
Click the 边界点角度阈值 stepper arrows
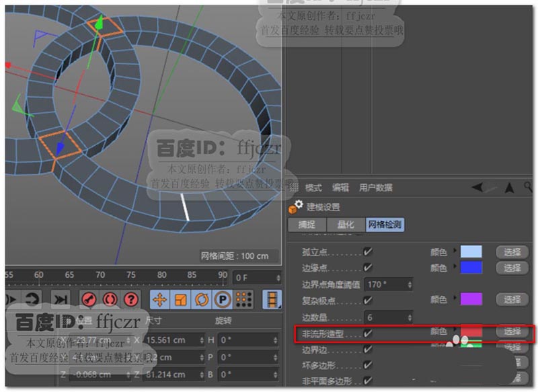410,284
